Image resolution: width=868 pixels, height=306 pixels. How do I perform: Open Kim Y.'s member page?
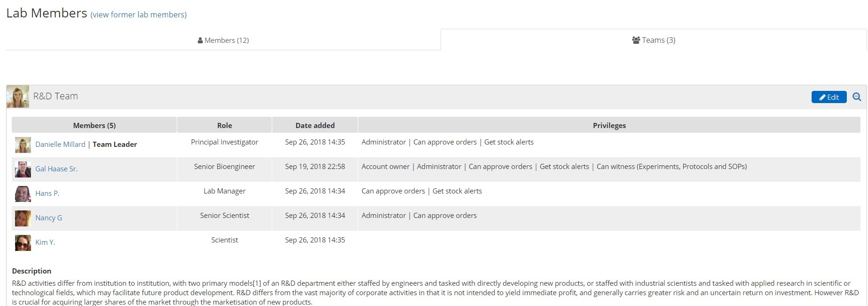45,242
